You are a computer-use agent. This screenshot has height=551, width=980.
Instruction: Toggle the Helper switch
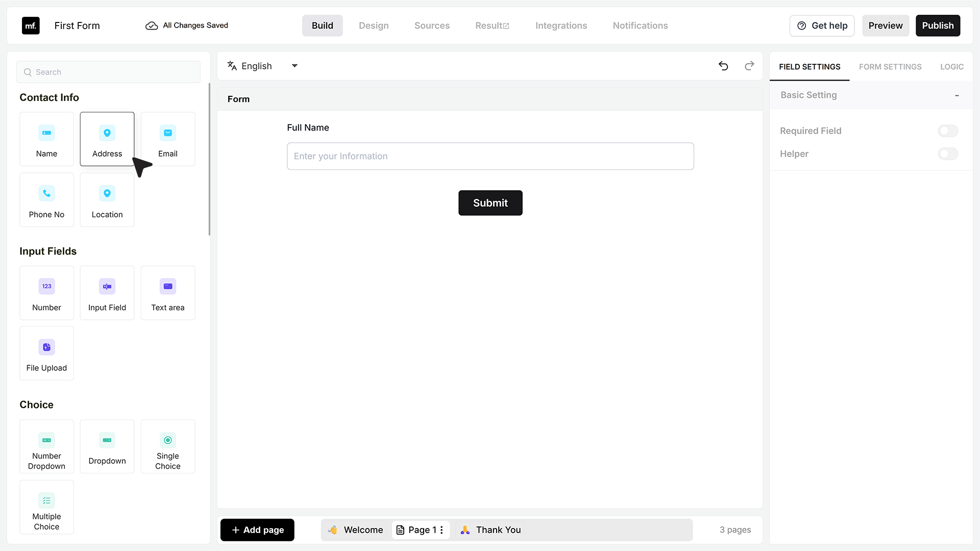tap(948, 154)
